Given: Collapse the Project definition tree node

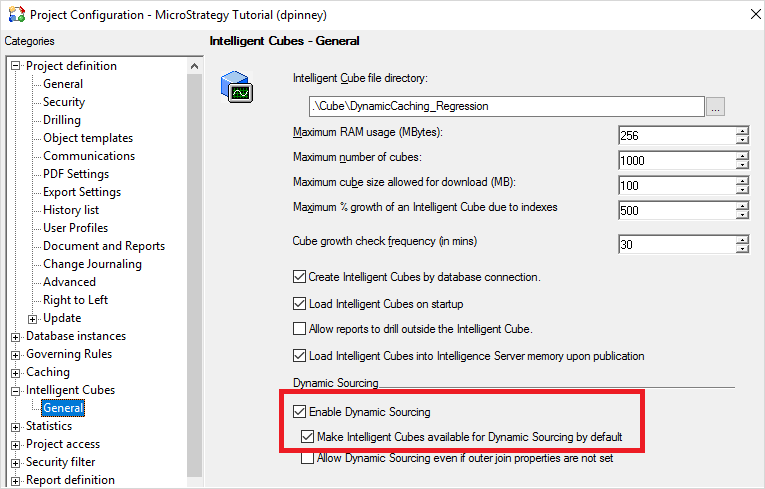Looking at the screenshot, I should (16, 66).
